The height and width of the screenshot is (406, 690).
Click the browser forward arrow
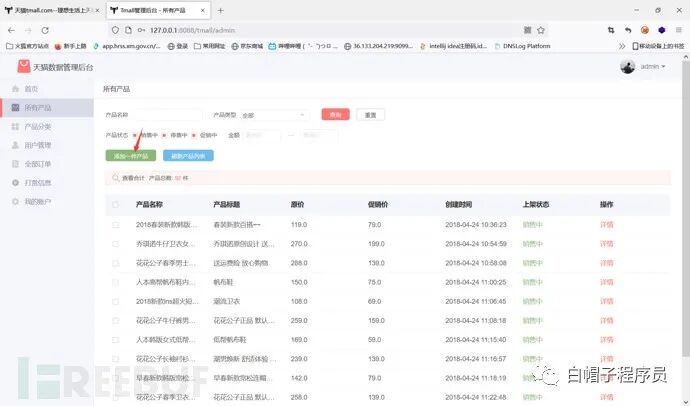tap(28, 30)
